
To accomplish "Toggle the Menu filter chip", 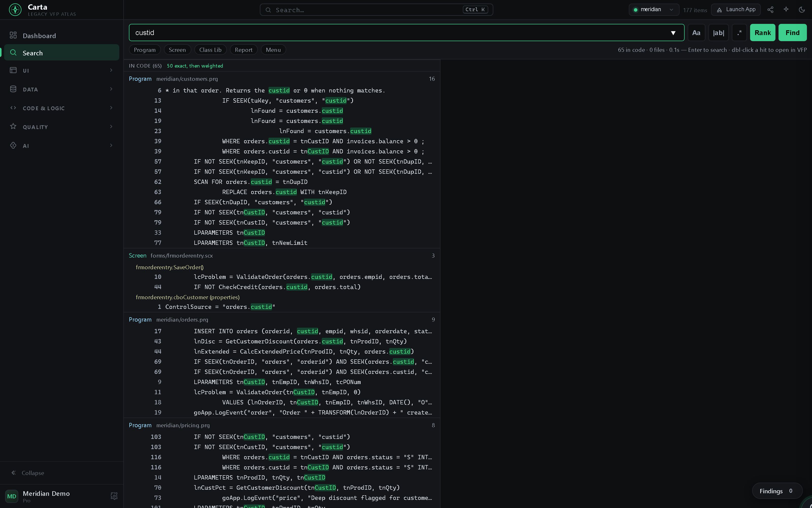I will click(273, 50).
